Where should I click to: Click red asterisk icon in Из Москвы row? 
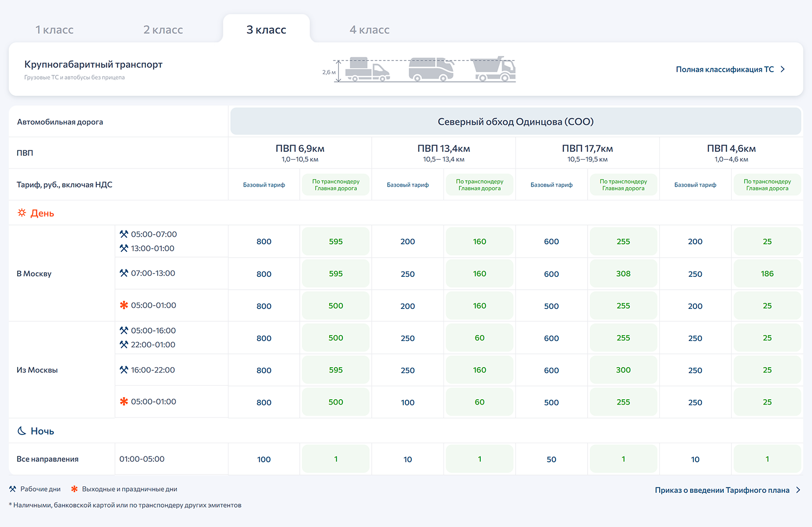tap(124, 401)
